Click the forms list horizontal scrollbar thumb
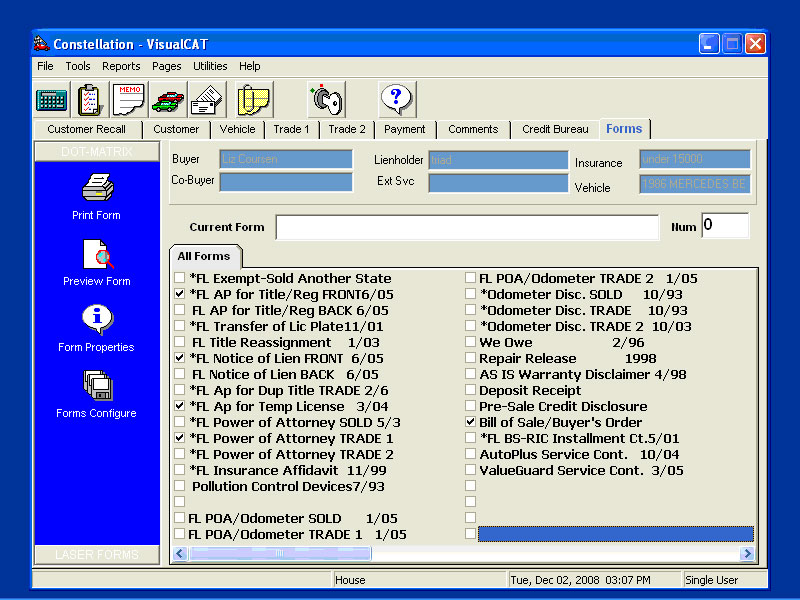 pos(280,553)
